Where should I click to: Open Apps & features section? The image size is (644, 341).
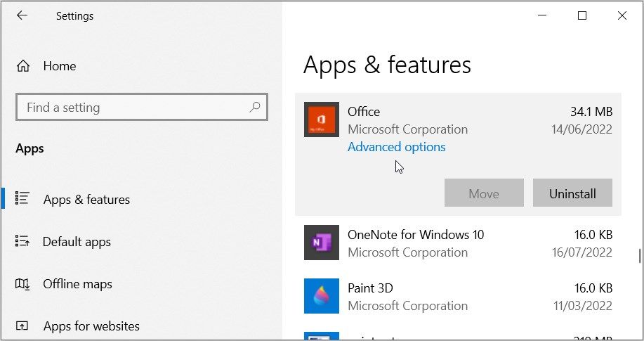click(x=86, y=200)
